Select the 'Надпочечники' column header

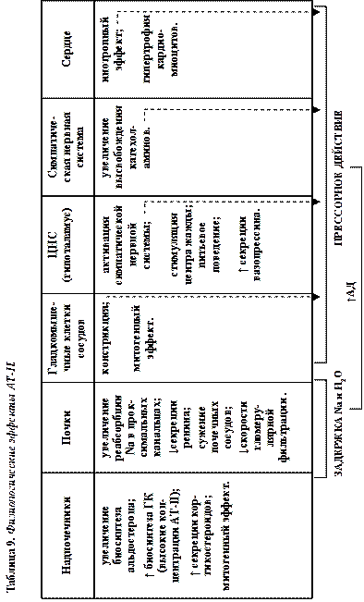pos(67,535)
